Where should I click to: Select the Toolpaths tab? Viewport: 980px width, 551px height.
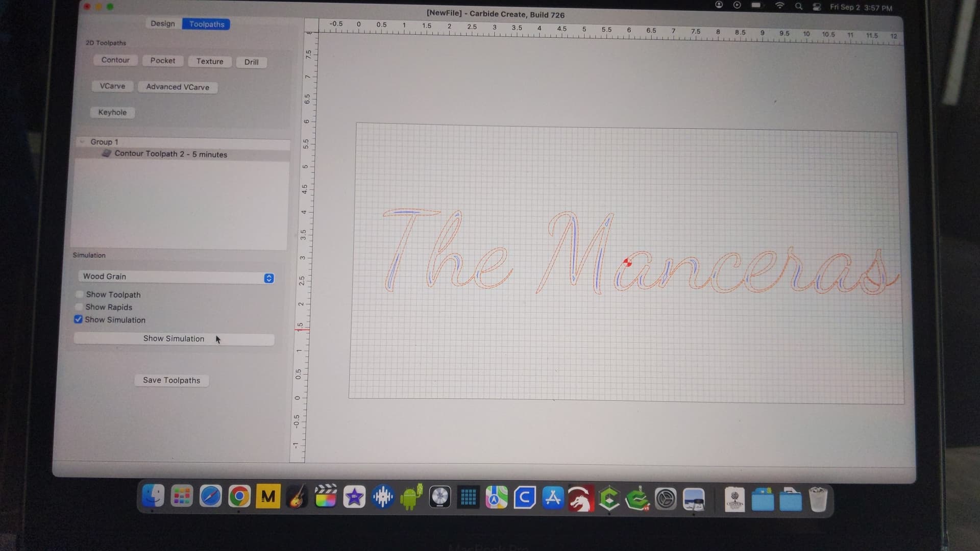point(206,24)
